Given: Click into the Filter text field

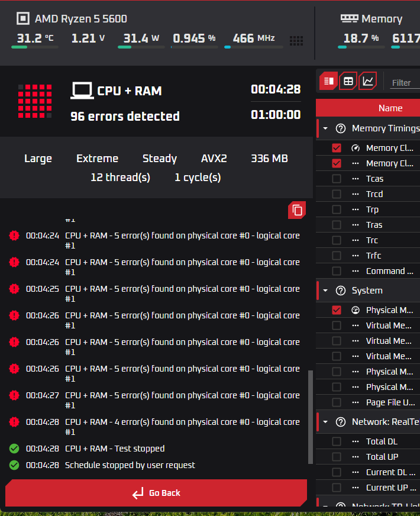Looking at the screenshot, I should tap(405, 83).
